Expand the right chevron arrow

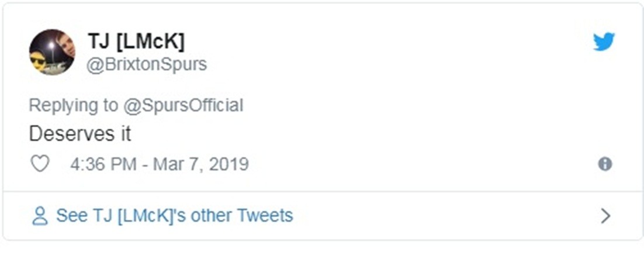605,216
